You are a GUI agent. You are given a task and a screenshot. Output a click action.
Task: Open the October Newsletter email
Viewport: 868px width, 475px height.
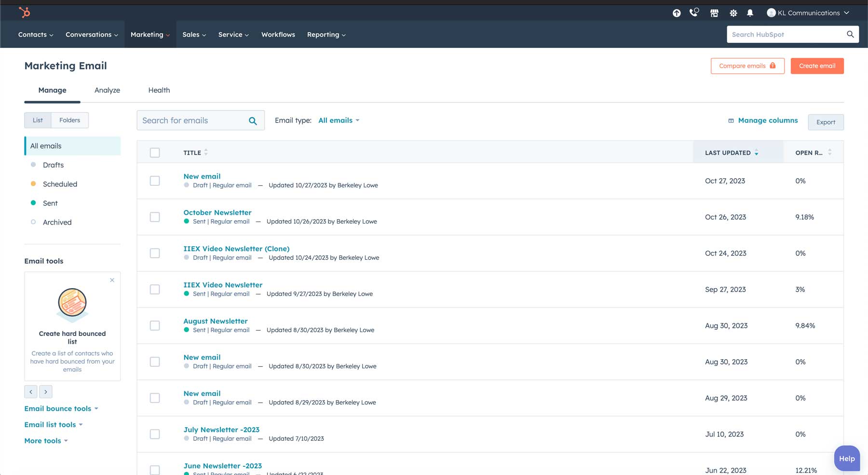[217, 212]
